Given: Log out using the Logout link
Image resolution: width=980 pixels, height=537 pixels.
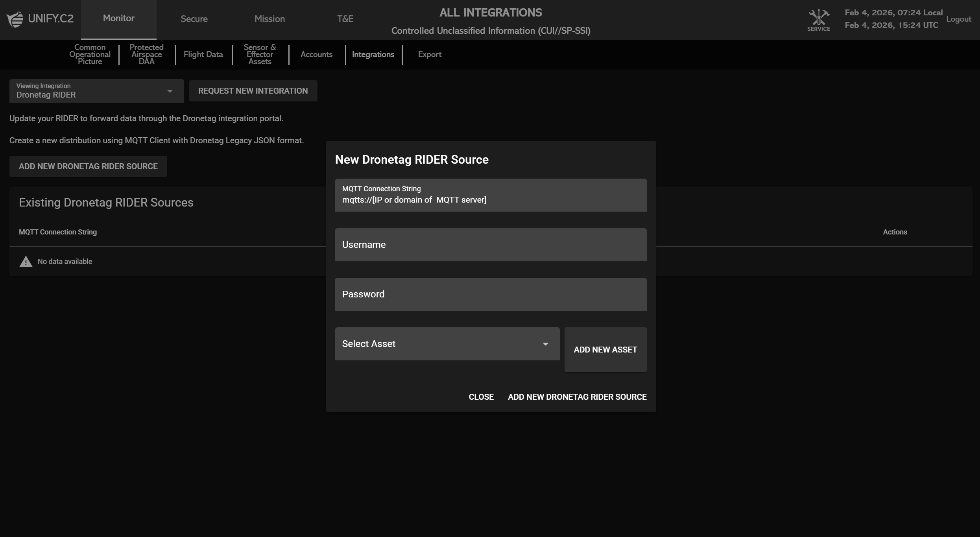Looking at the screenshot, I should point(958,19).
